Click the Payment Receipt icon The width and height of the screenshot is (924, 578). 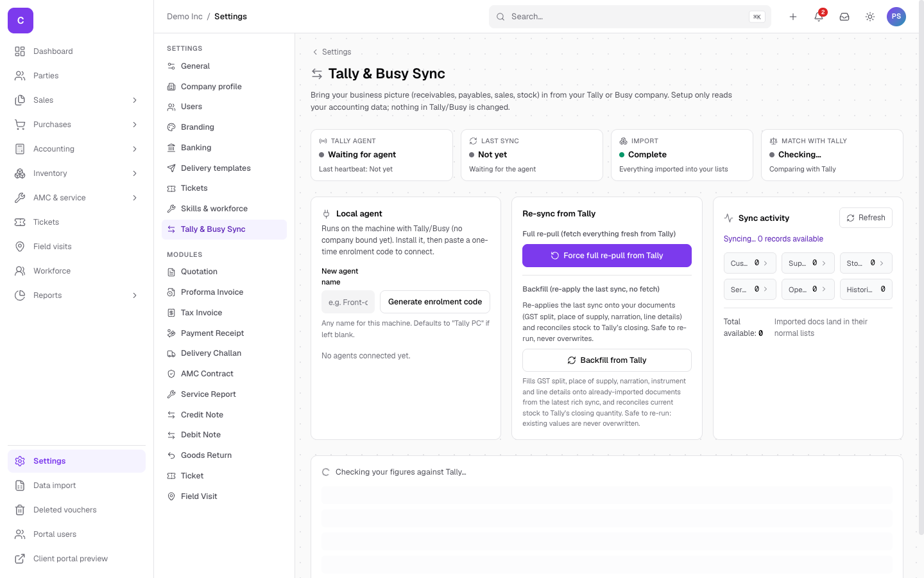(171, 333)
